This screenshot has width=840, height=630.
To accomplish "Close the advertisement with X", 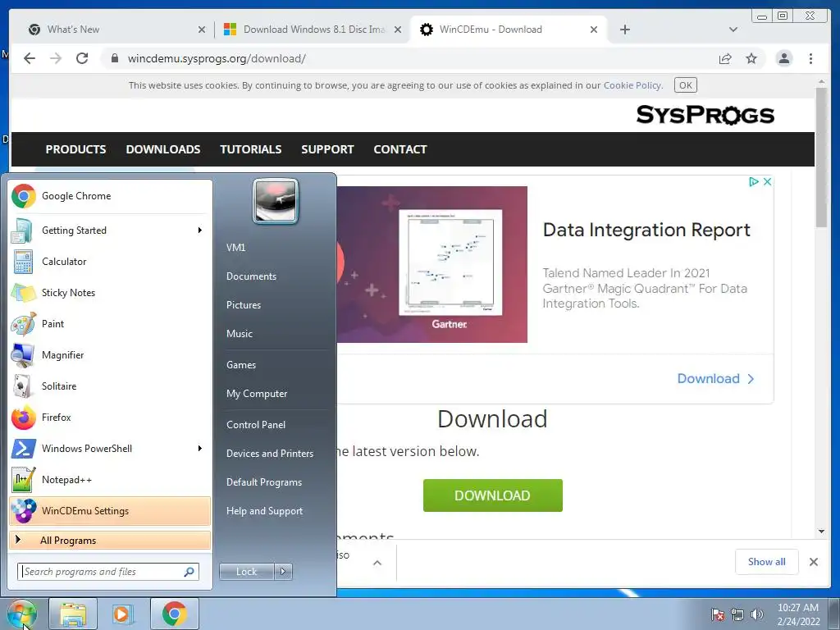I will coord(767,181).
